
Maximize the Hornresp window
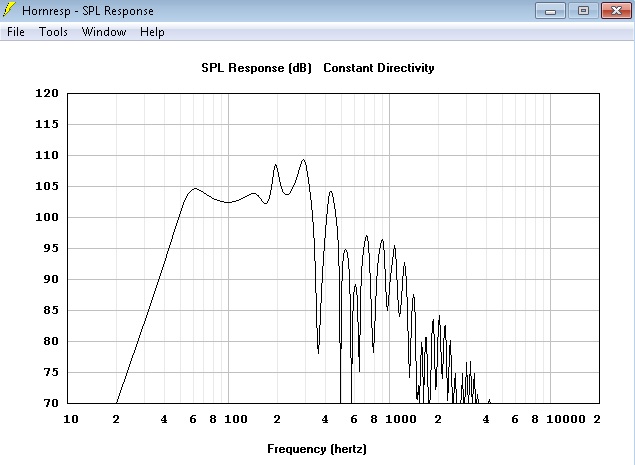583,11
